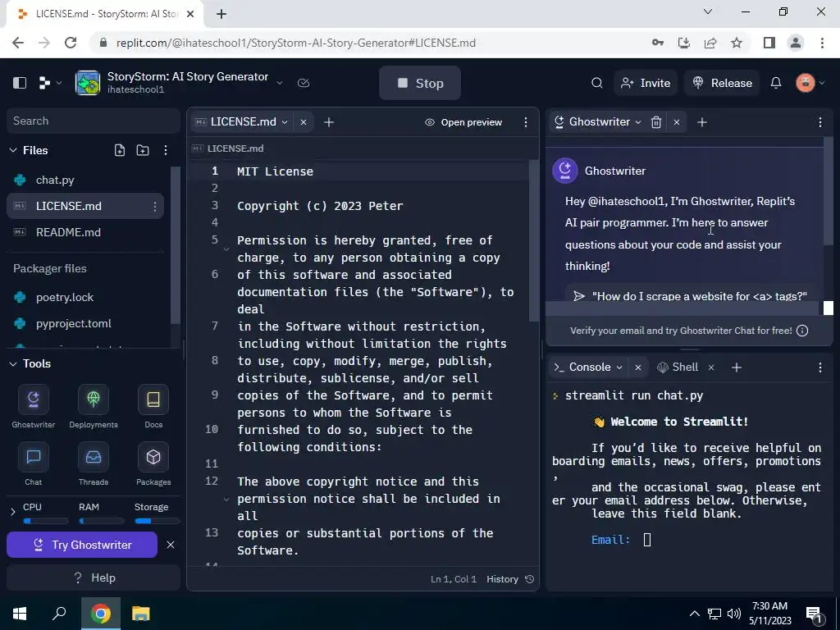This screenshot has height=630, width=840.
Task: Add a new tab in Ghostwriter pane
Action: coord(702,122)
